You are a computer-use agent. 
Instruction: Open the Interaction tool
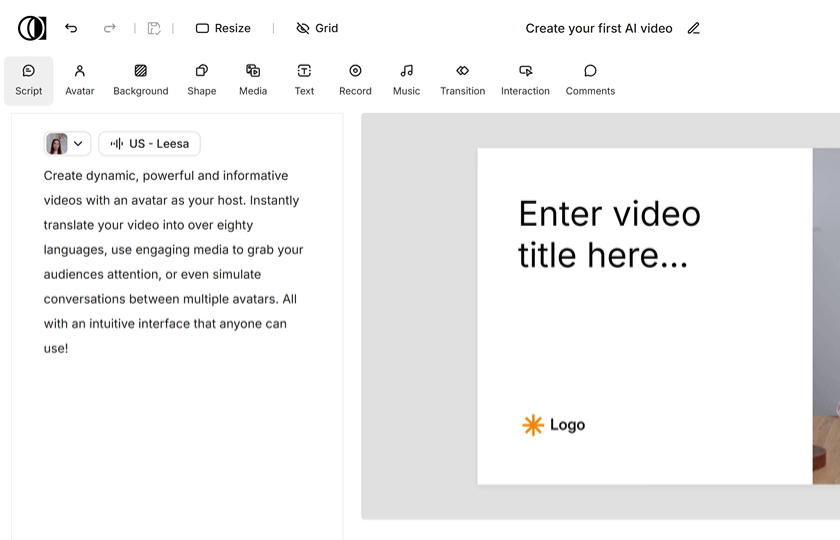coord(525,80)
